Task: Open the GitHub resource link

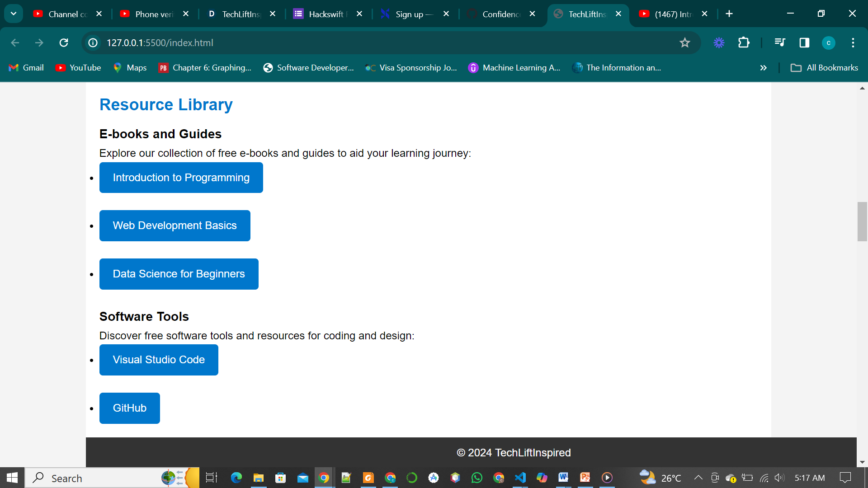Action: coord(129,408)
